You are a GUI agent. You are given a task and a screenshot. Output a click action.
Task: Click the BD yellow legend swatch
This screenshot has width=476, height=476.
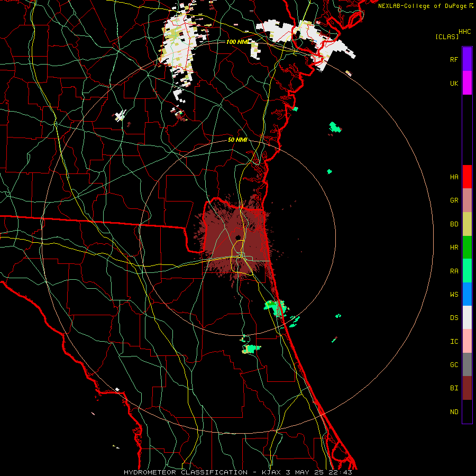(x=467, y=224)
